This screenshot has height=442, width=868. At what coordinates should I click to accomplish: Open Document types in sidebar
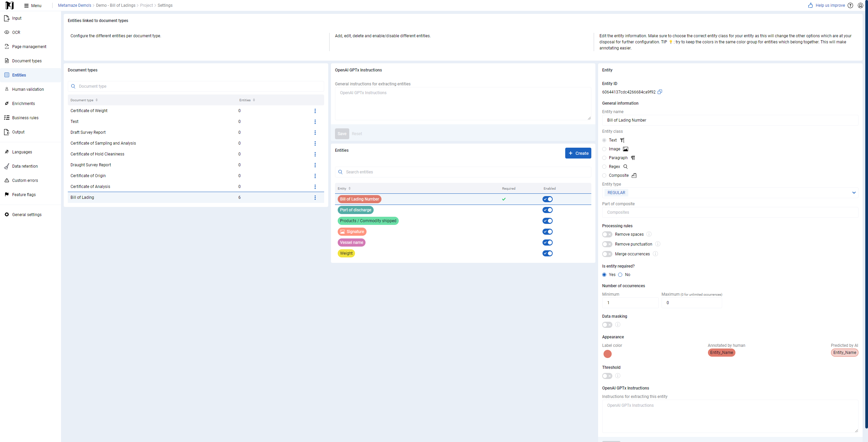(27, 61)
